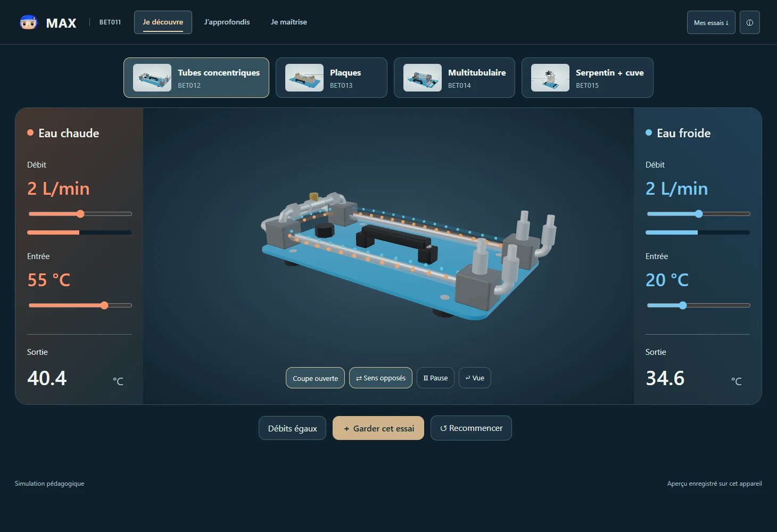Open the info icon button

(x=750, y=22)
